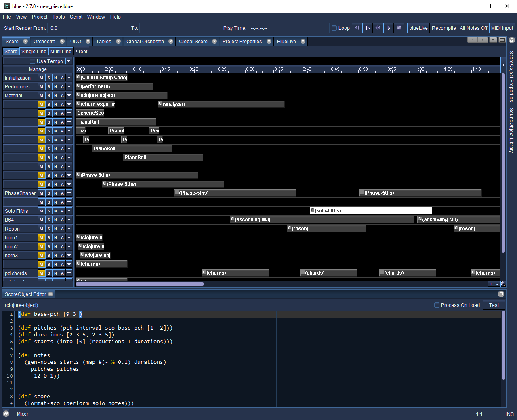Click the Recompile button
This screenshot has height=420, width=517.
(443, 28)
